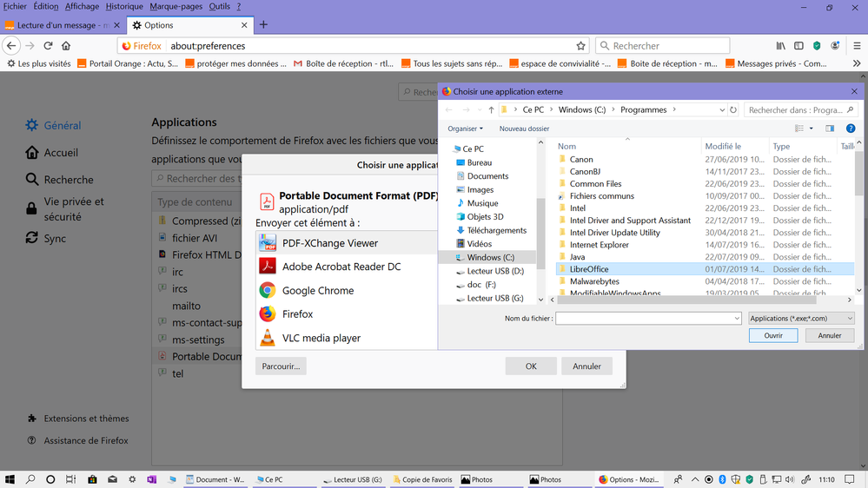Viewport: 868px width, 488px height.
Task: Toggle the sidebar icon in the Firefox toolbar
Action: pyautogui.click(x=798, y=46)
